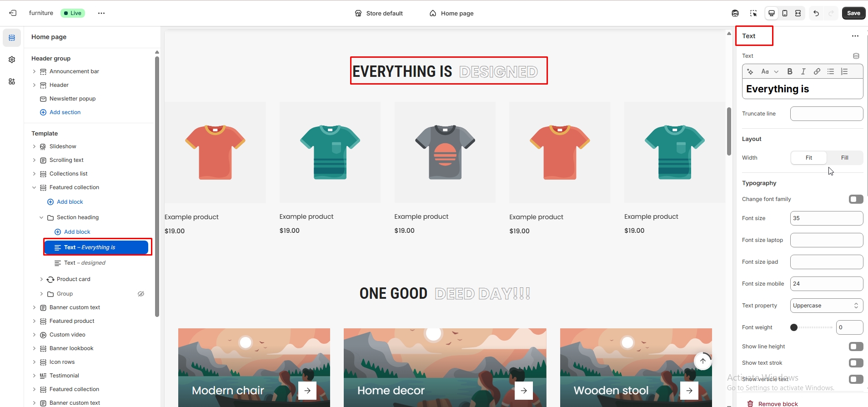Select the Fill width option
Viewport: 868px width, 407px height.
coord(844,158)
